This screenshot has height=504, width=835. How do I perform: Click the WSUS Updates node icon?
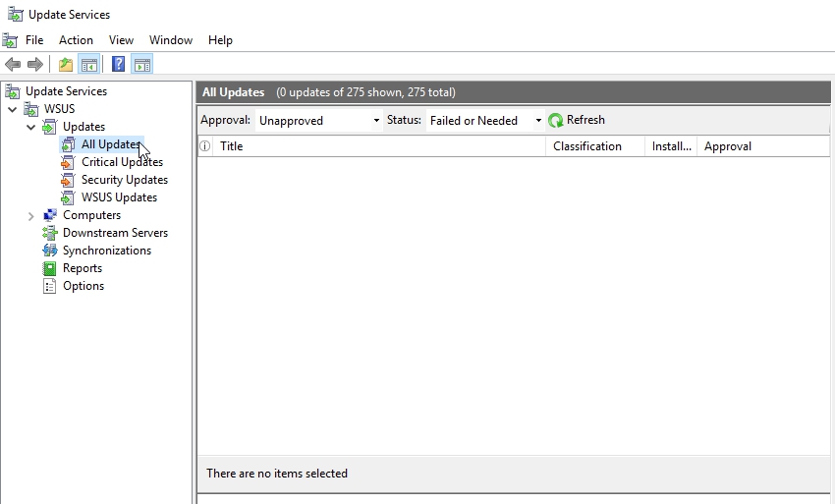point(68,197)
